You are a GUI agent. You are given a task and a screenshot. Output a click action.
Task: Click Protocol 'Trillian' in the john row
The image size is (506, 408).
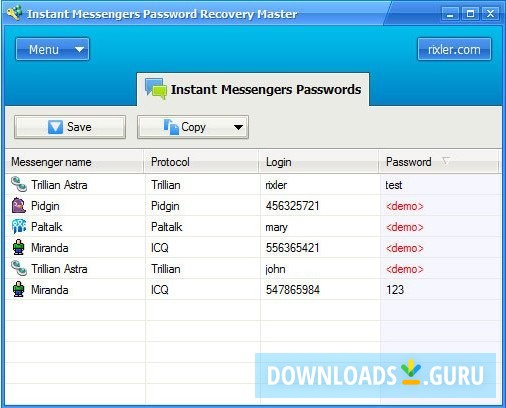click(x=166, y=269)
